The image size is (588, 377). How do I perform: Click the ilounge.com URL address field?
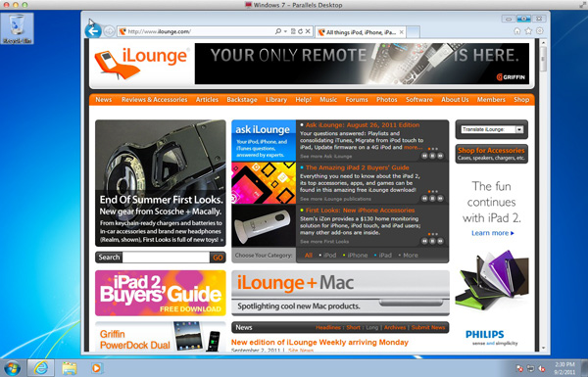tap(199, 31)
